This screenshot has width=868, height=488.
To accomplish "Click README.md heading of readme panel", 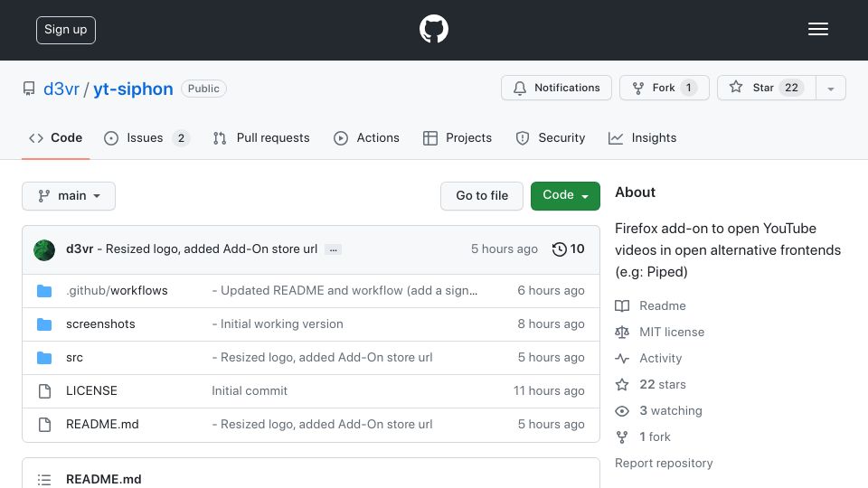I will click(x=103, y=479).
